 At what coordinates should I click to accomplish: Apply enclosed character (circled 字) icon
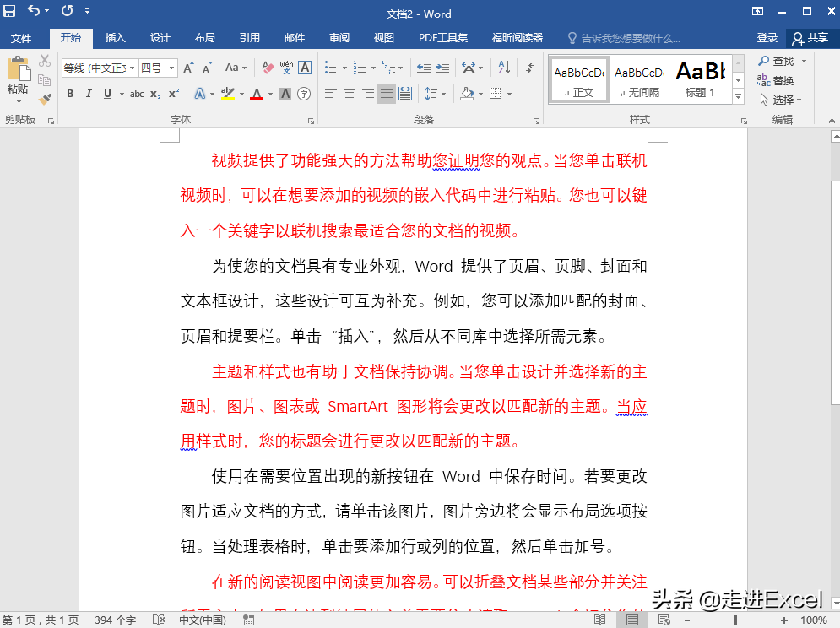[x=304, y=95]
